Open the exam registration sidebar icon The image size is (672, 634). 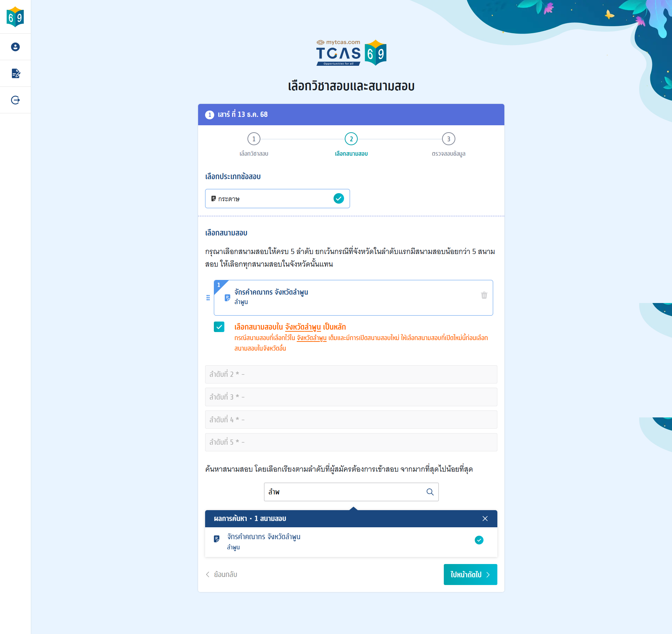pos(15,73)
